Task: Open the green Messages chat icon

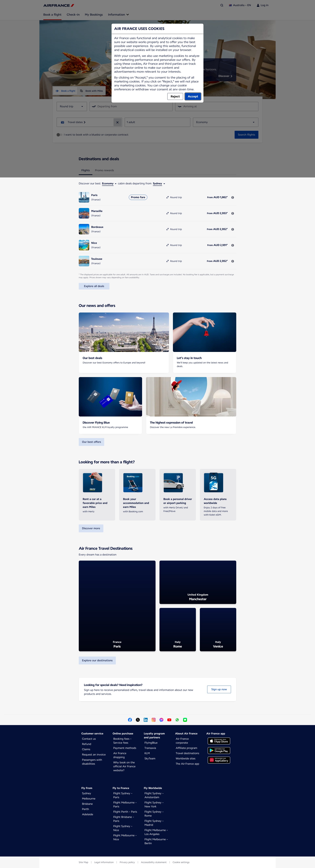Action: pos(185,720)
